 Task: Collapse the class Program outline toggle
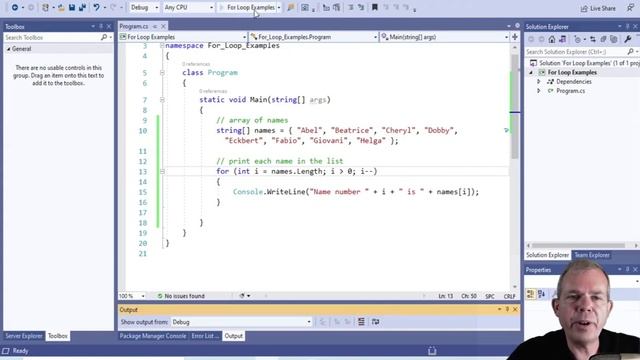[x=162, y=73]
